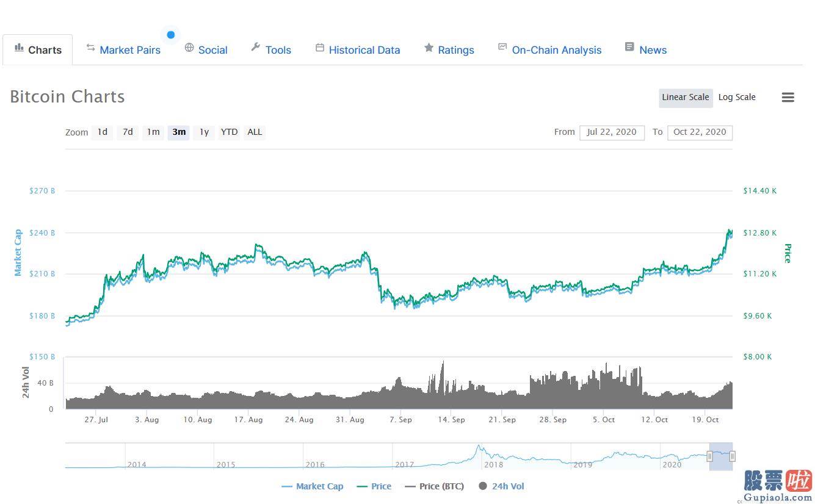Screen dimensions: 815x504
Task: Click the 17. Aug x-axis date label
Action: (x=248, y=420)
